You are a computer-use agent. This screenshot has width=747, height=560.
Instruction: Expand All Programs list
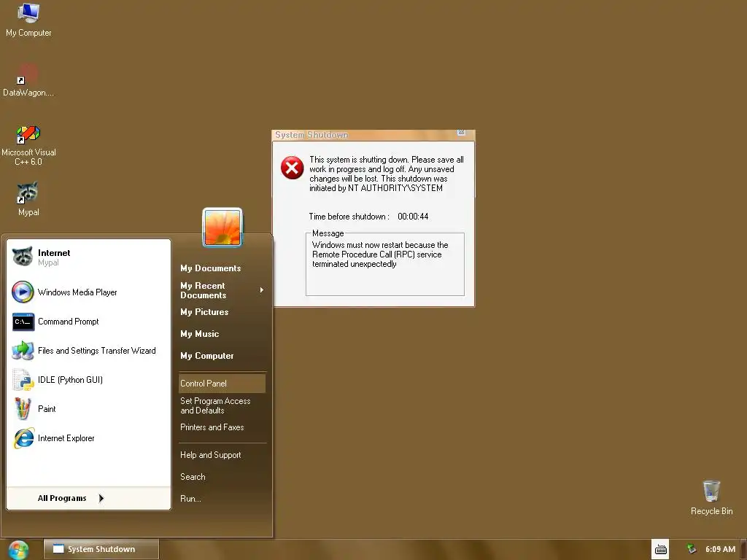71,498
